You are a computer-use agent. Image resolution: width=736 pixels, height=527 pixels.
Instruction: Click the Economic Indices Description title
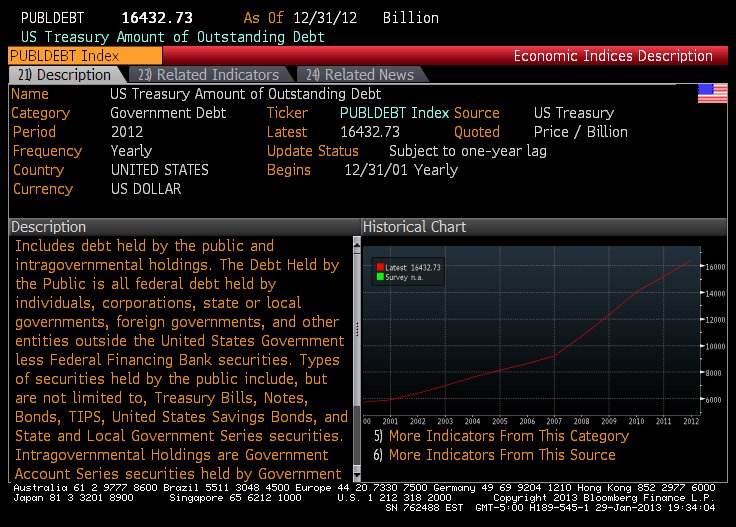tap(613, 56)
